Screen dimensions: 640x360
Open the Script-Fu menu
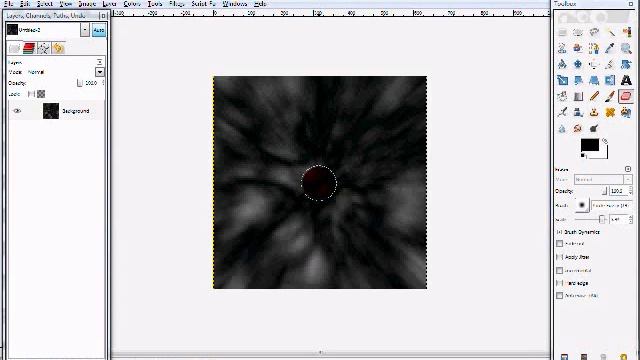click(x=203, y=4)
